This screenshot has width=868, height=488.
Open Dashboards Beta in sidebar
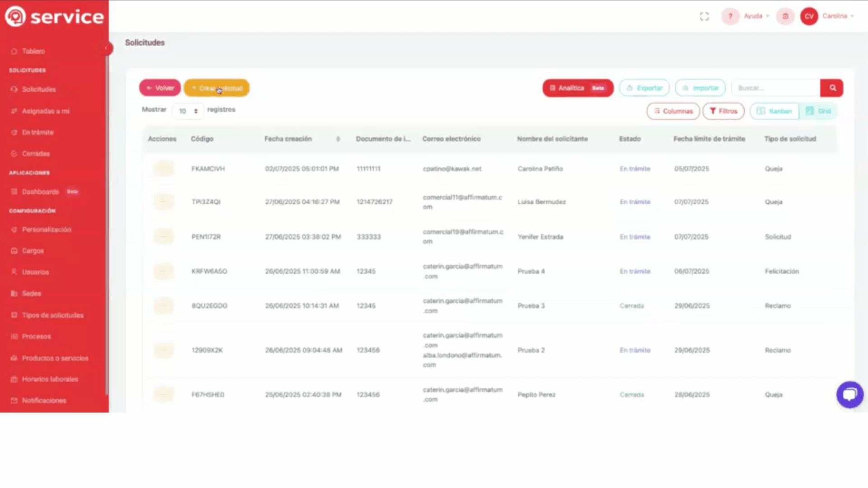coord(44,192)
